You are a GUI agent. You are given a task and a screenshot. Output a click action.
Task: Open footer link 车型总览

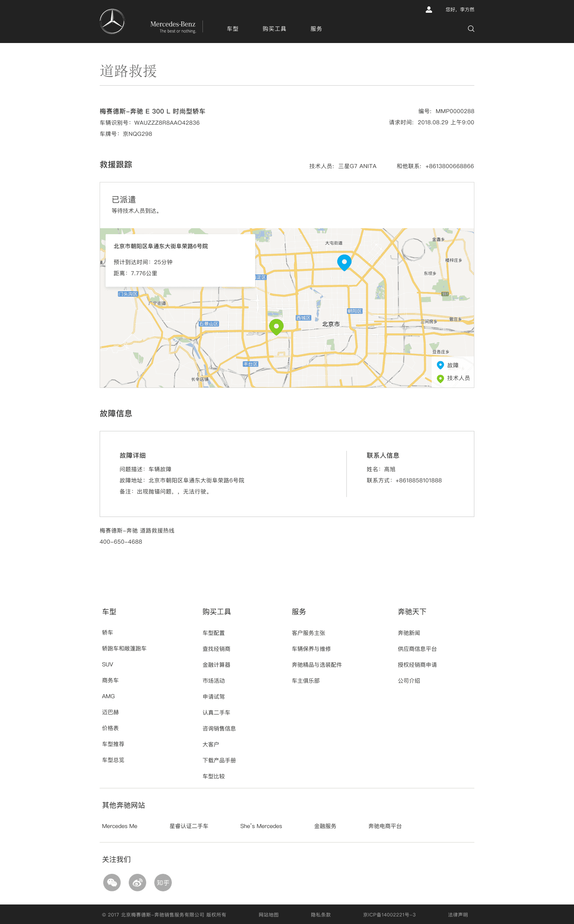coord(113,760)
